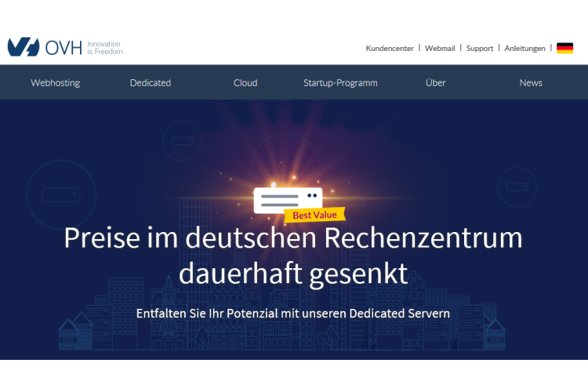
Task: Go to the News section
Action: (531, 83)
